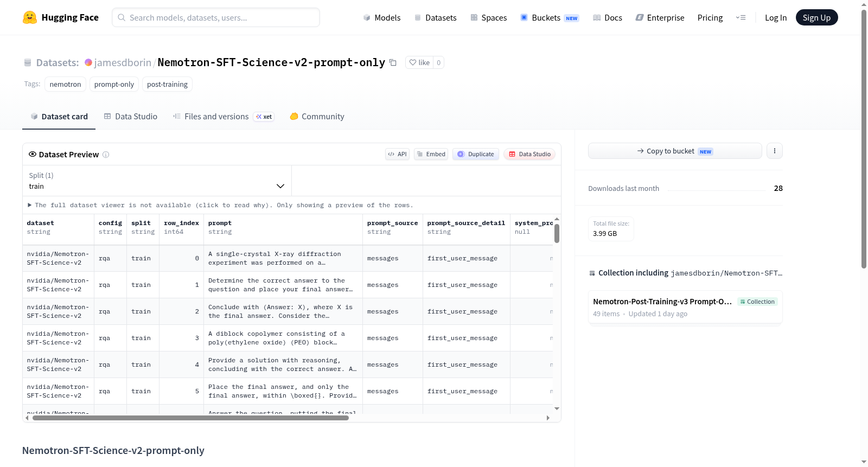Open Data Studio from preview header
The width and height of the screenshot is (868, 467).
tap(529, 154)
